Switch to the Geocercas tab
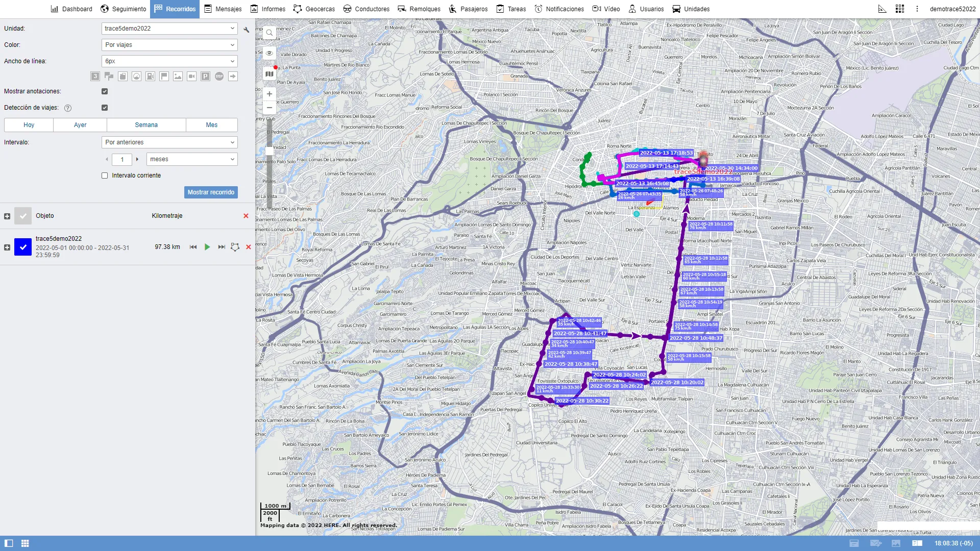 (x=315, y=9)
